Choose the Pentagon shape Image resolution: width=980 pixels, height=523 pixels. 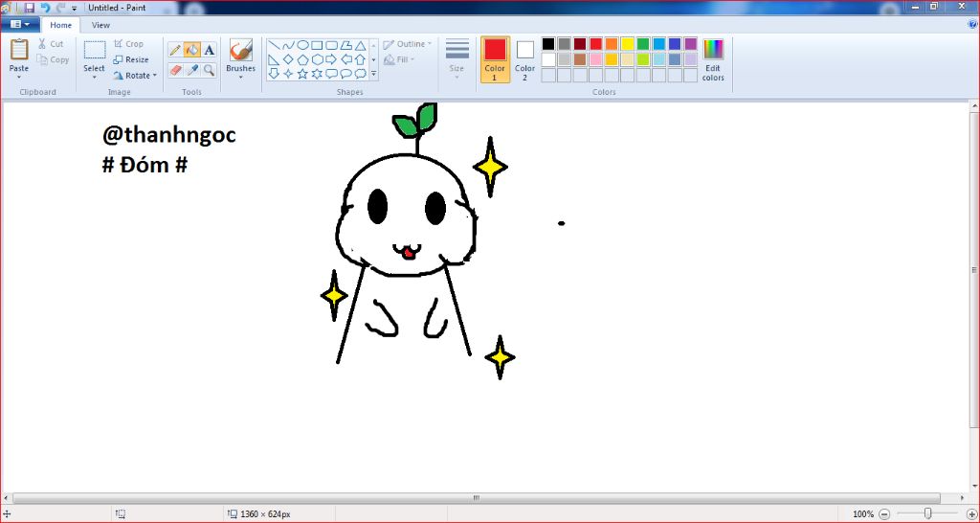click(302, 59)
